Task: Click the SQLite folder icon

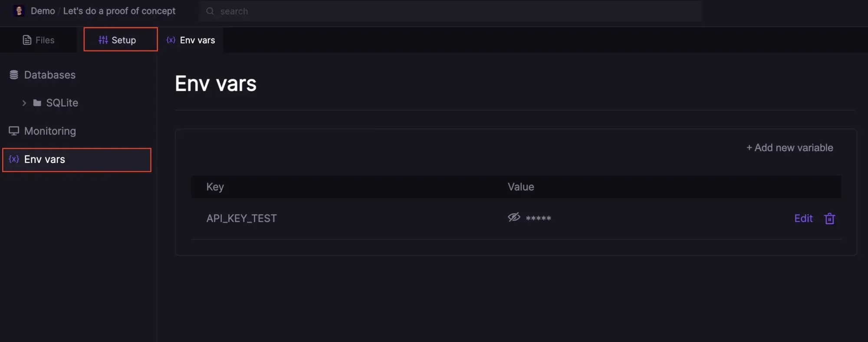Action: [37, 103]
